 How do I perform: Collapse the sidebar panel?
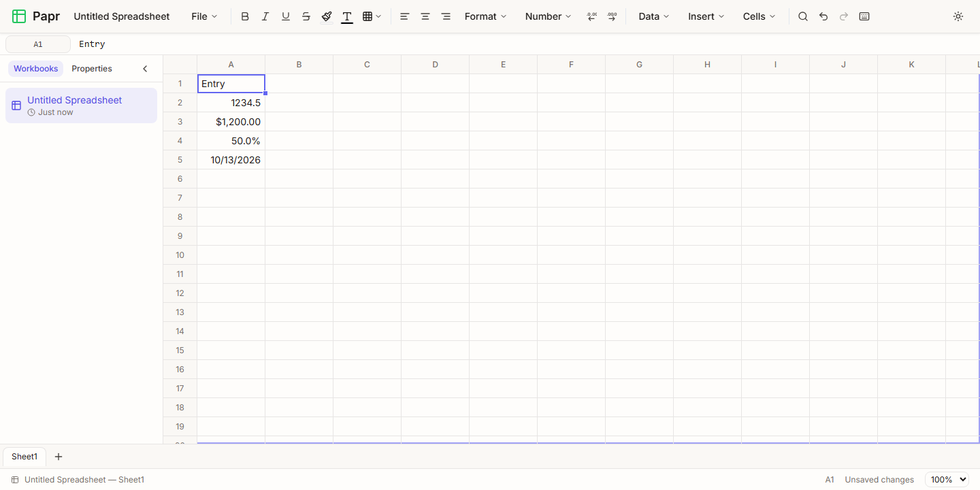click(x=145, y=69)
